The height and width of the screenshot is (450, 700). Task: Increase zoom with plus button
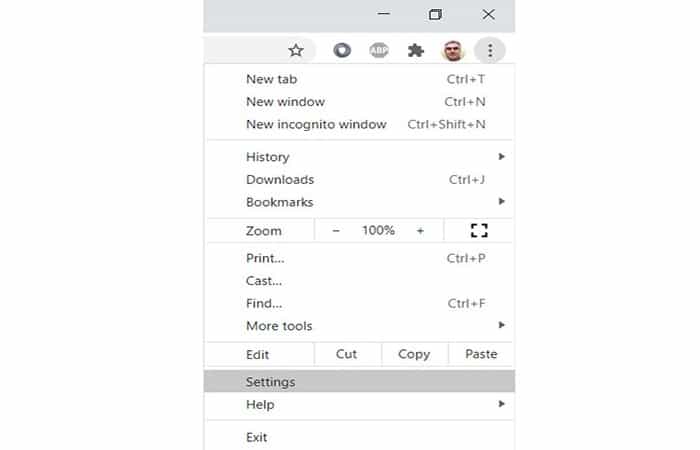point(420,231)
